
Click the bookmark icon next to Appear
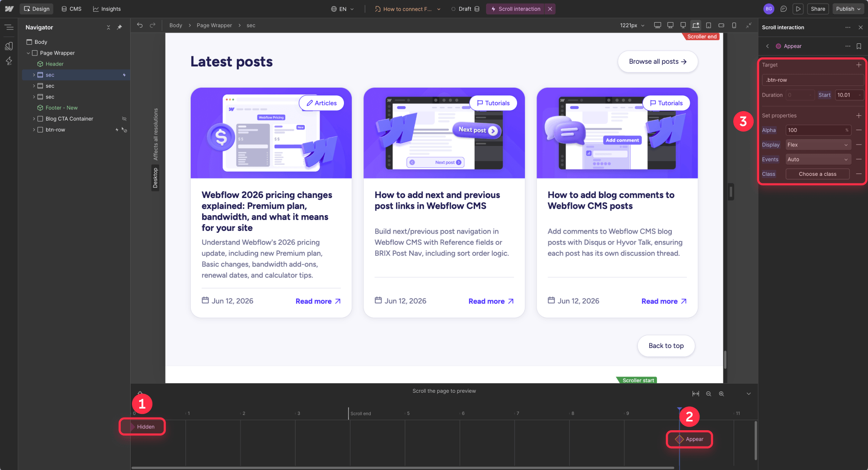tap(859, 46)
